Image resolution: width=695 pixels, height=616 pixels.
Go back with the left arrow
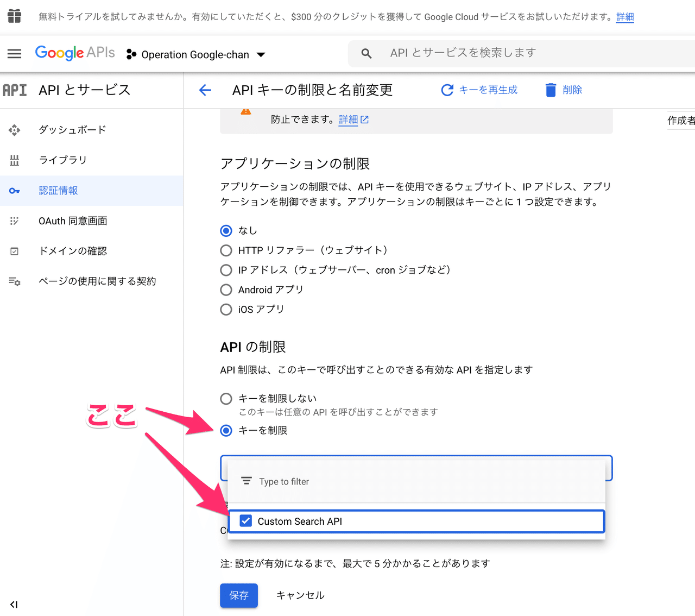coord(205,90)
